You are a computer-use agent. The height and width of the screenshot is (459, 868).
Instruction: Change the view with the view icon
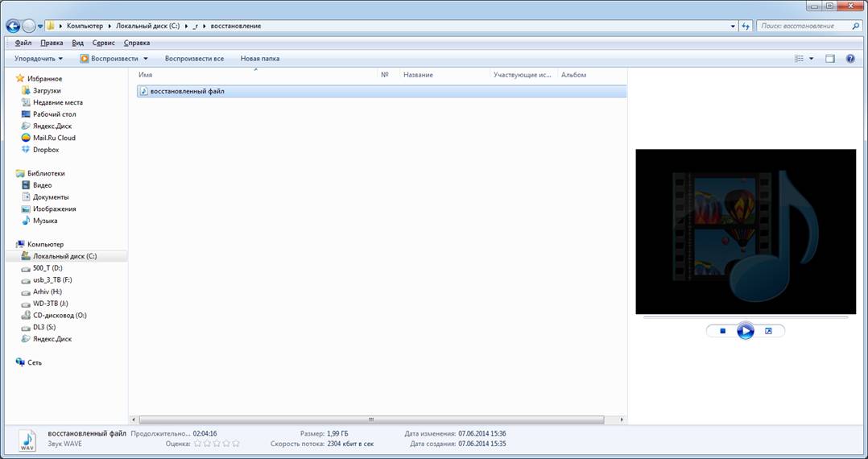[799, 59]
